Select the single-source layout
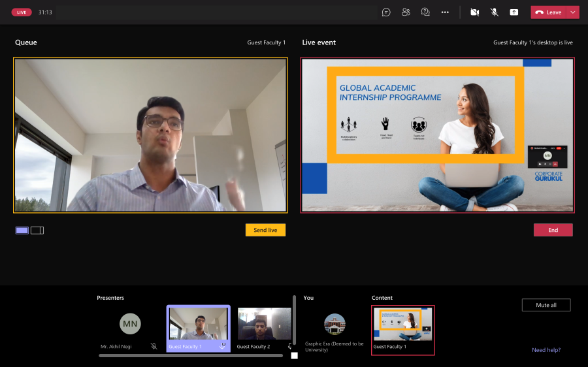This screenshot has width=588, height=367. click(x=22, y=230)
